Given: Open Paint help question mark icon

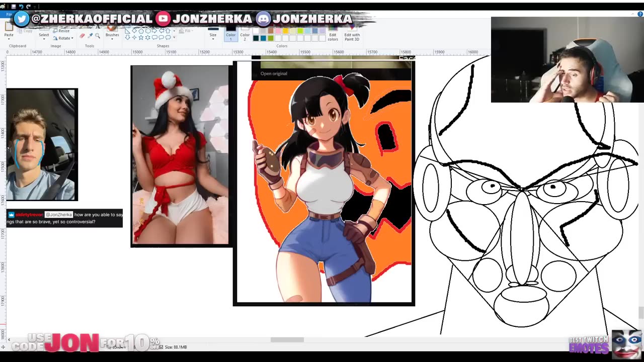Looking at the screenshot, I should click(x=640, y=14).
